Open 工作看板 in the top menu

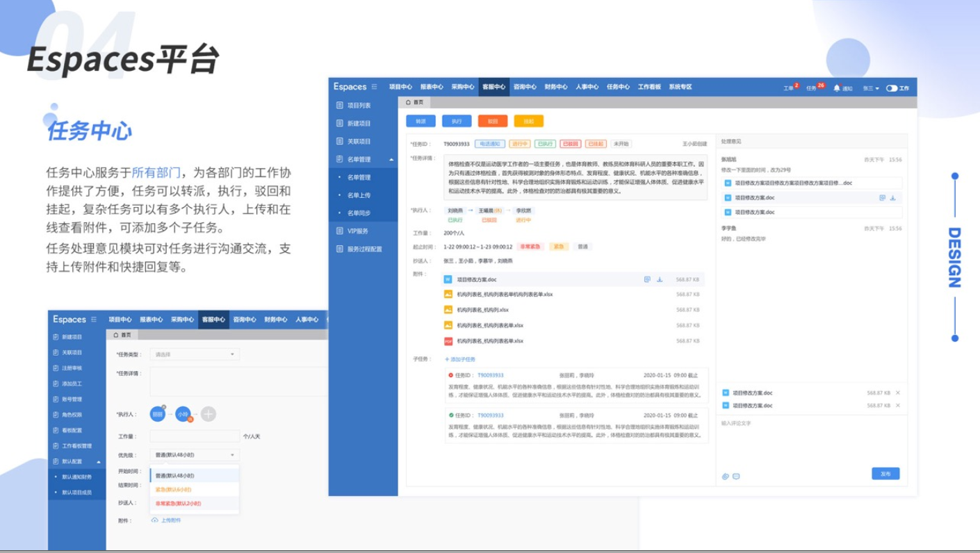(x=649, y=87)
